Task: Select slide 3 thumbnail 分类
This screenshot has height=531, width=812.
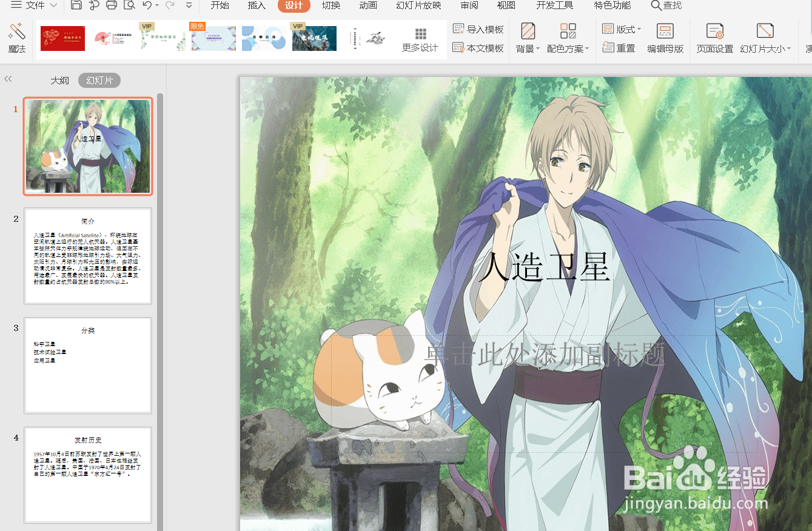Action: (88, 366)
